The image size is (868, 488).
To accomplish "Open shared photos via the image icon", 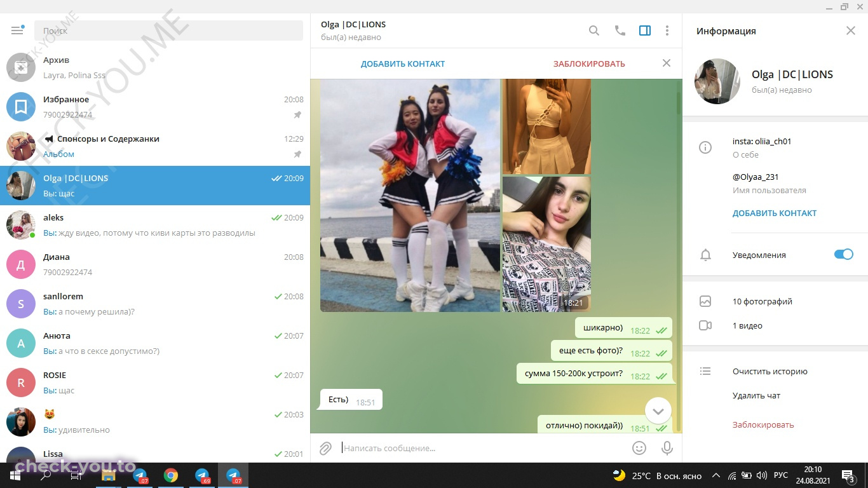I will coord(705,301).
